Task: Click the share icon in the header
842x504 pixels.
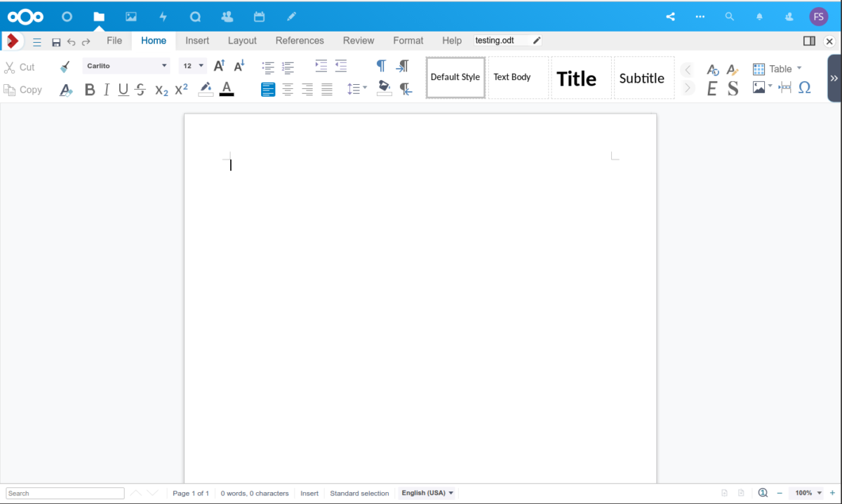Action: click(x=671, y=16)
